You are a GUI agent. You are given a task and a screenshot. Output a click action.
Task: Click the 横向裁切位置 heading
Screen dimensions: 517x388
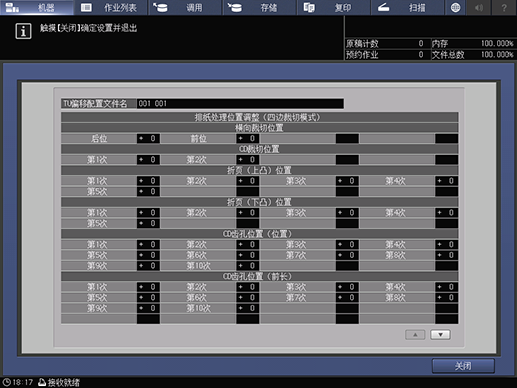point(259,128)
